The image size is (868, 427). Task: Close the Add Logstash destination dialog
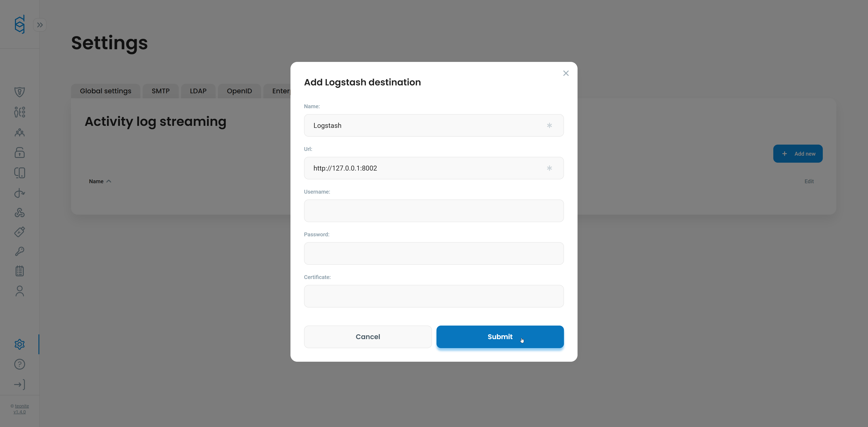[x=566, y=73]
